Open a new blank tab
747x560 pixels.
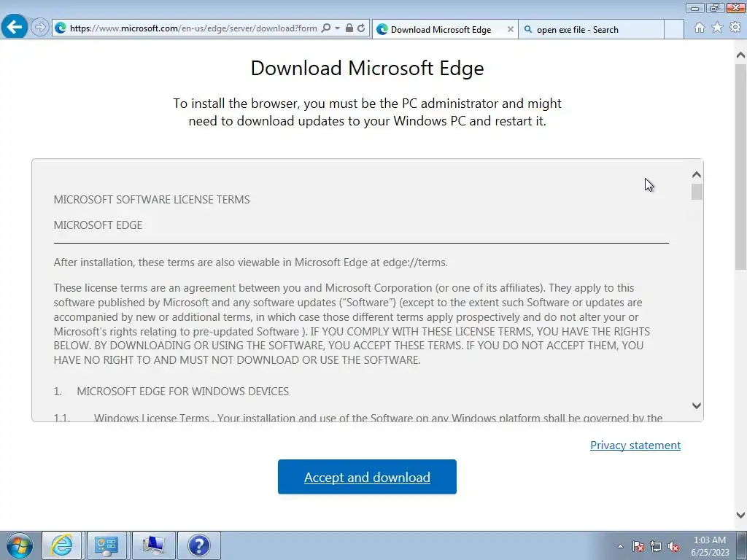(673, 29)
